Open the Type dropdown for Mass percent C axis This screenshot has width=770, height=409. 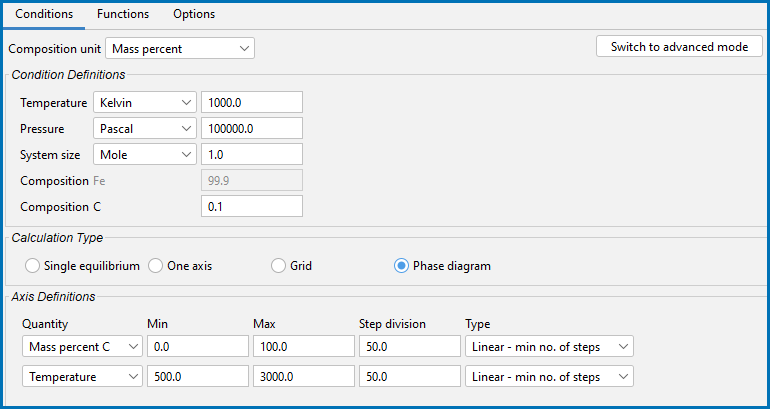point(550,347)
